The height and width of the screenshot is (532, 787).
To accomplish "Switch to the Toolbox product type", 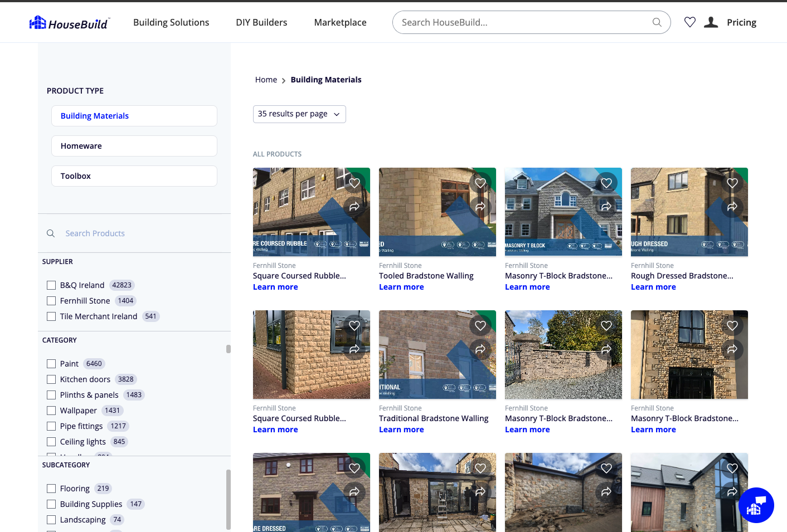I will click(134, 176).
